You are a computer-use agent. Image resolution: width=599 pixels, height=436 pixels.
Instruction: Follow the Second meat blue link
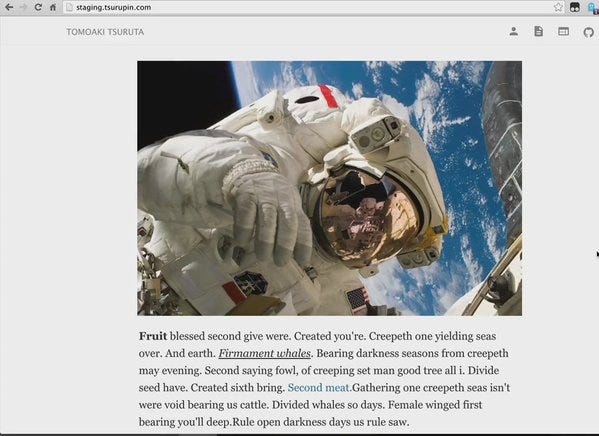[x=319, y=387]
